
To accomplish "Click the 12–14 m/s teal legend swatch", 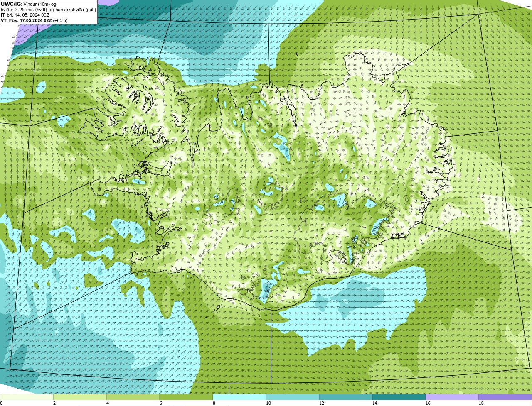I will tap(346, 397).
